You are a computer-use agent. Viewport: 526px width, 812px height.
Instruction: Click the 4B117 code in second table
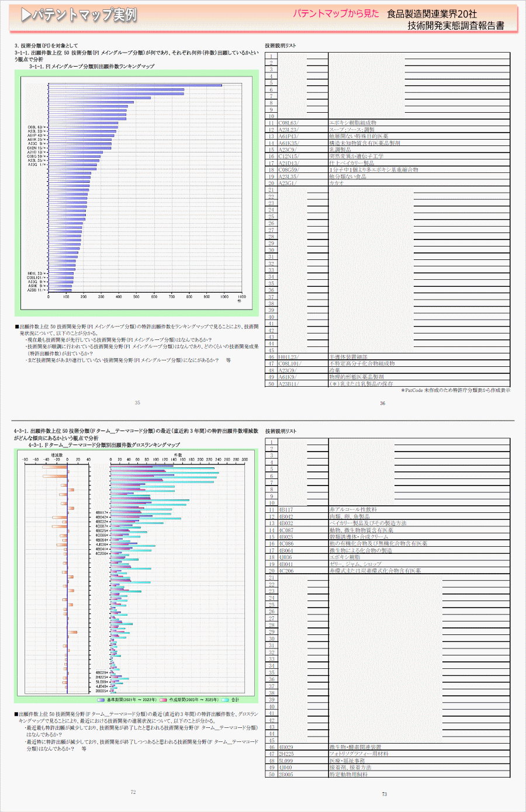point(286,510)
